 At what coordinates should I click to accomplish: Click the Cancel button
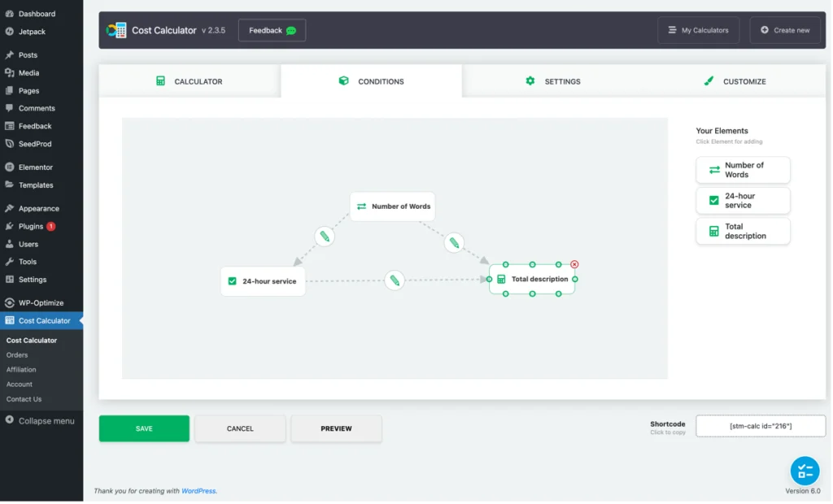tap(240, 428)
